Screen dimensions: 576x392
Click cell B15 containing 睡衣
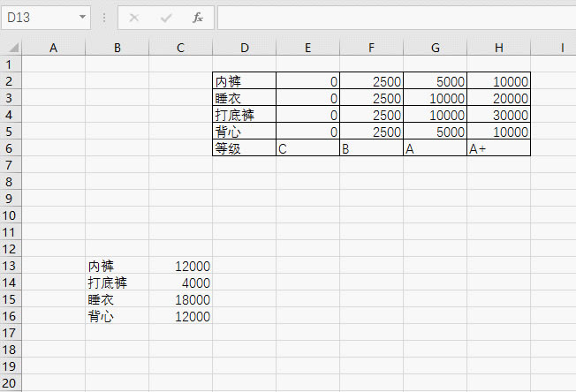click(x=117, y=299)
